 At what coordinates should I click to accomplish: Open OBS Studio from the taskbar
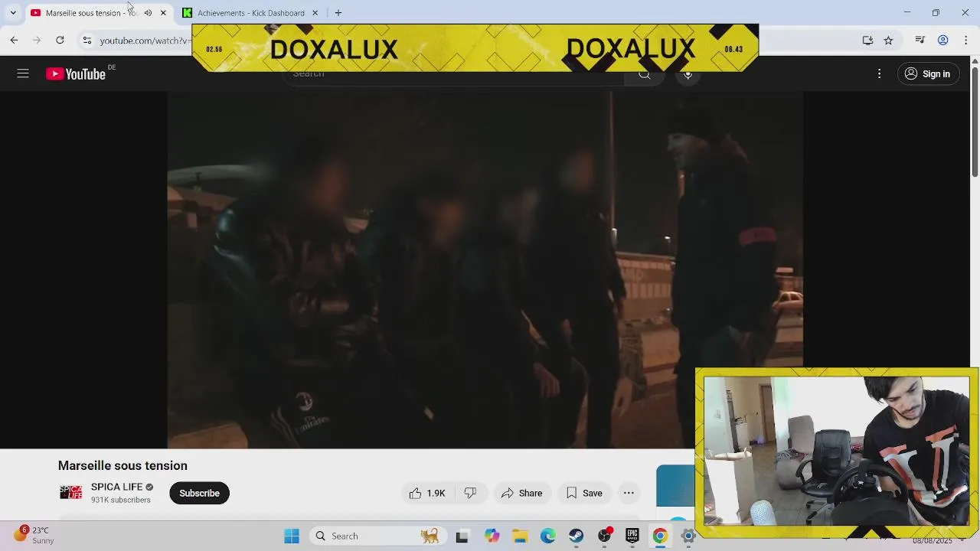[x=604, y=536]
